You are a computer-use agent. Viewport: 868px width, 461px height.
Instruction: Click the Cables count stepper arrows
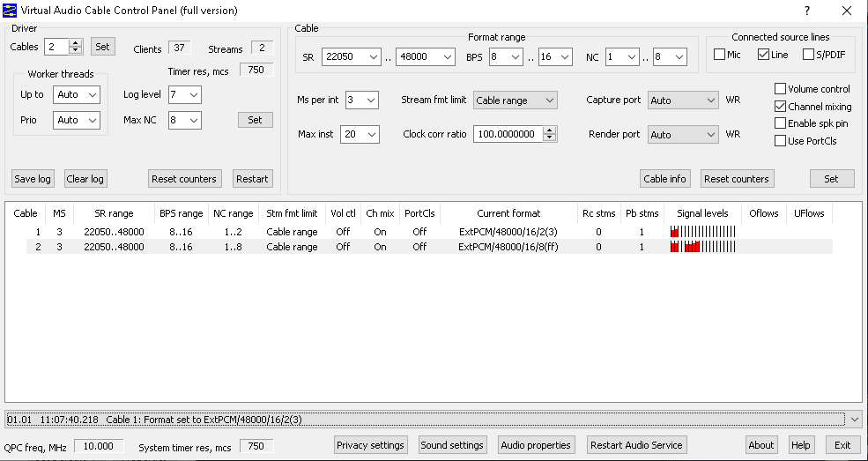75,47
